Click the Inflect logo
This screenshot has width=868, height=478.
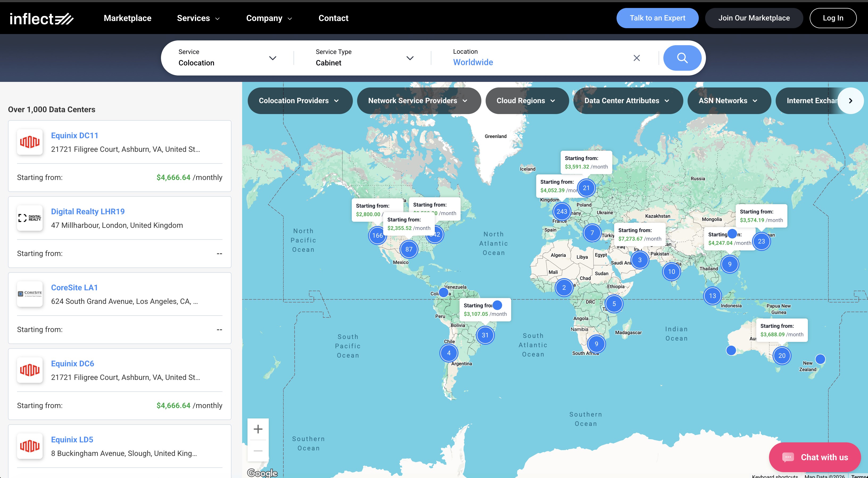[42, 18]
